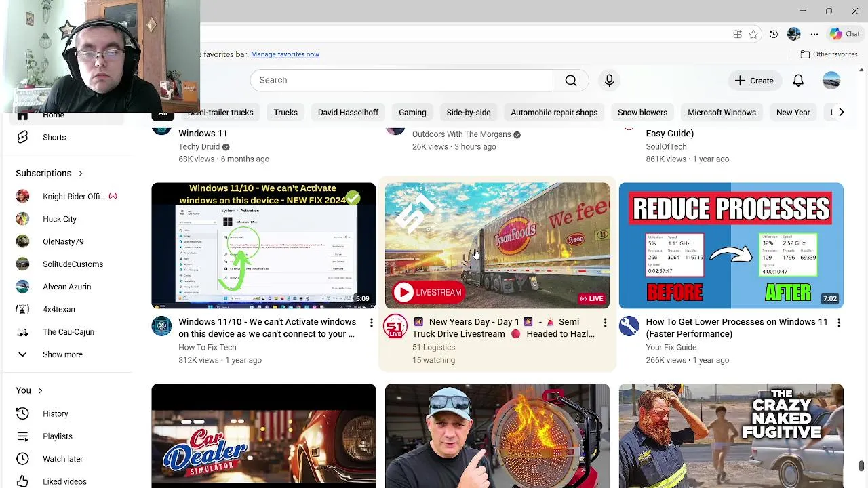Open Watch later in sidebar
The height and width of the screenshot is (488, 868).
click(68, 459)
